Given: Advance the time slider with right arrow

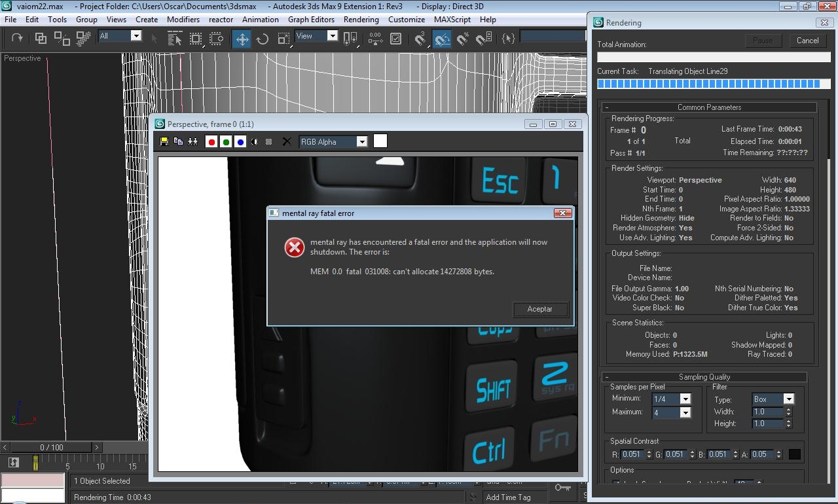Looking at the screenshot, I should [97, 448].
